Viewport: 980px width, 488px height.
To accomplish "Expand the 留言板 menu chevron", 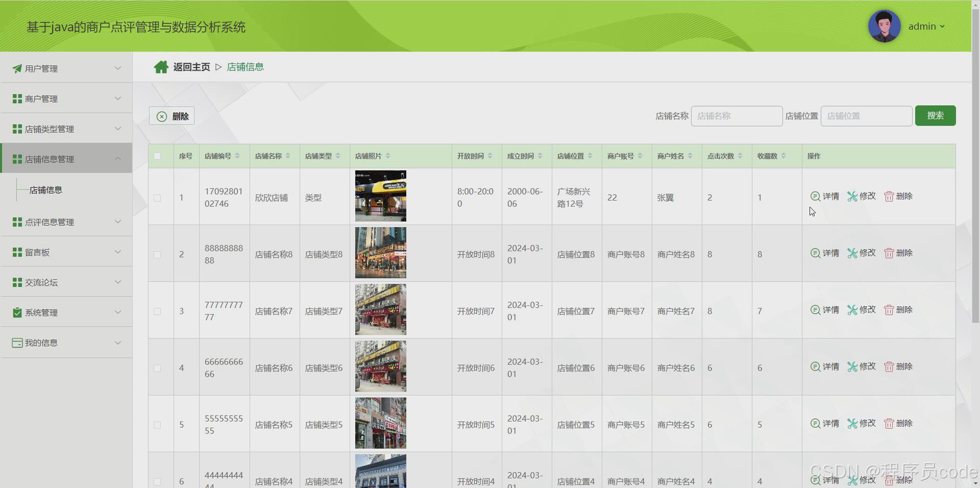I will coord(118,252).
